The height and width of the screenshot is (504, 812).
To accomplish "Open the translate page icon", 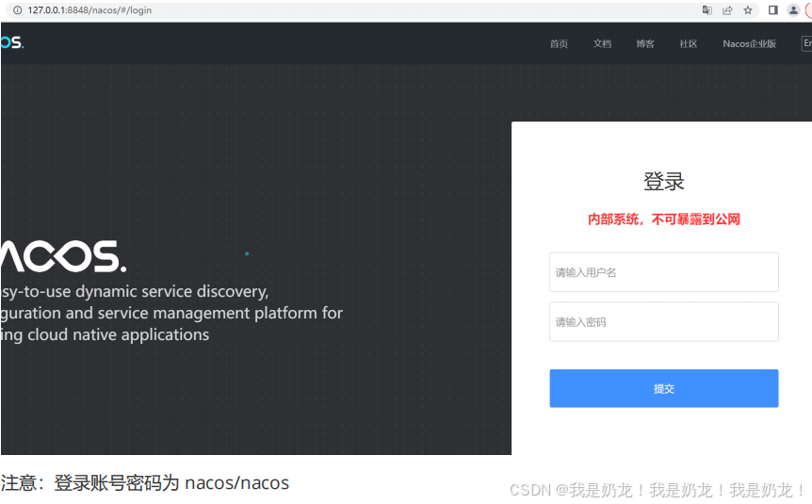I will click(x=706, y=10).
